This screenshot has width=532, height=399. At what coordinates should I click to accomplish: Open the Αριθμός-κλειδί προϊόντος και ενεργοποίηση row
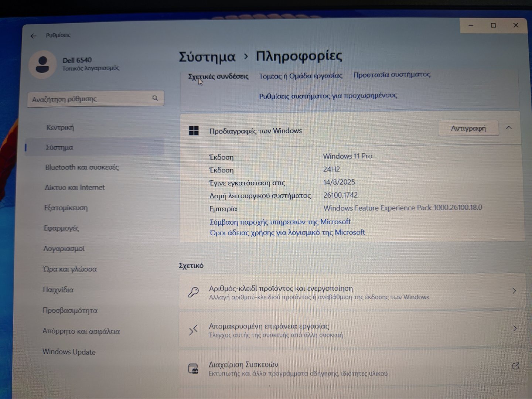352,292
